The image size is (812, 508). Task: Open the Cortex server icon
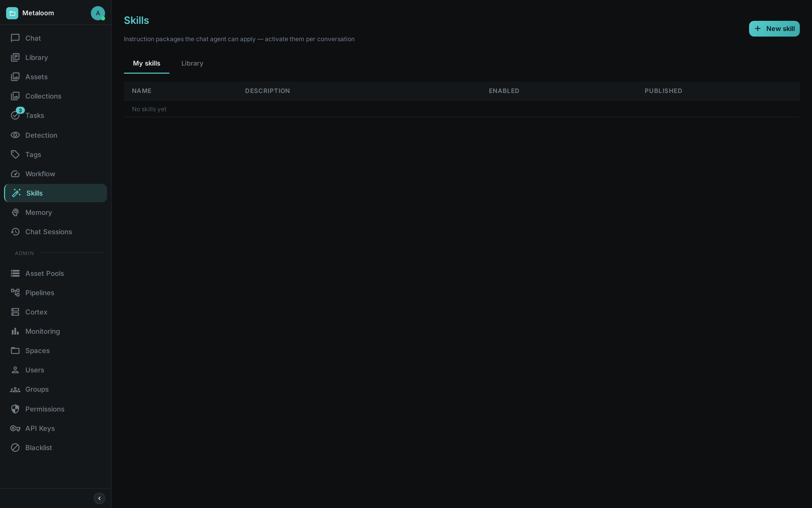[15, 312]
